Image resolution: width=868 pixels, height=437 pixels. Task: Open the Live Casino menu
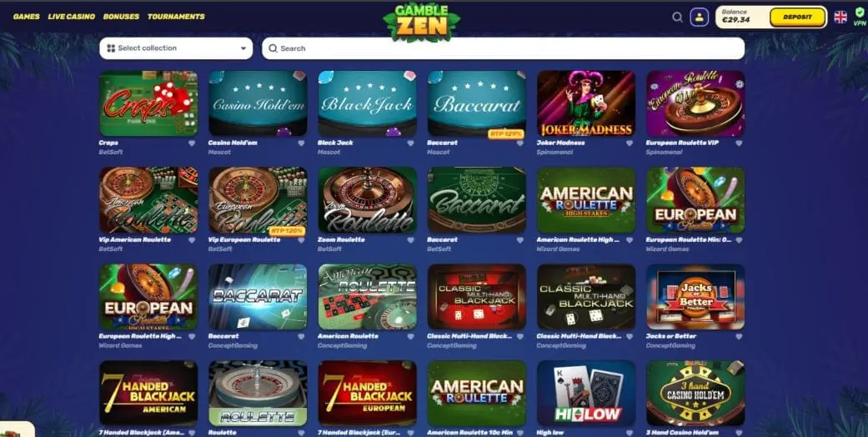72,17
